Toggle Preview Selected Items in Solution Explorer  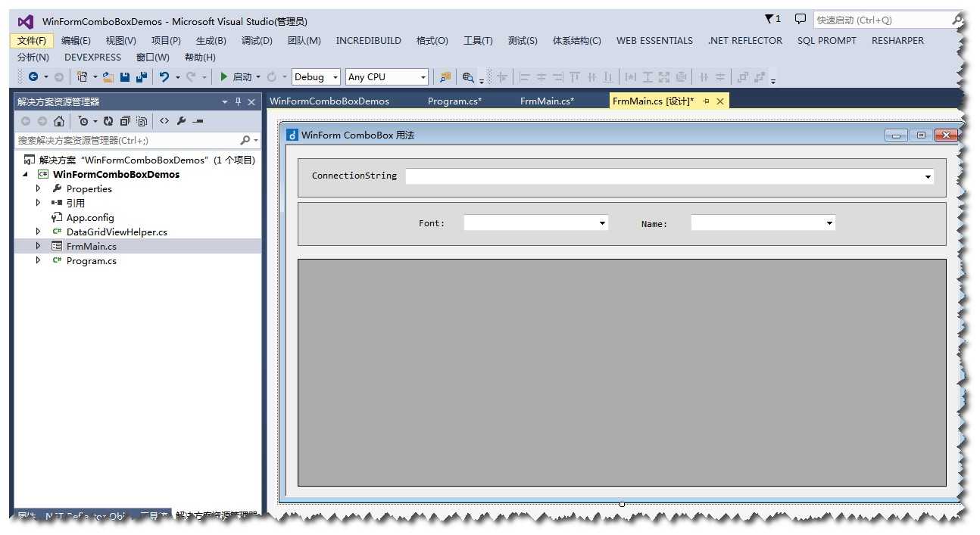[198, 121]
